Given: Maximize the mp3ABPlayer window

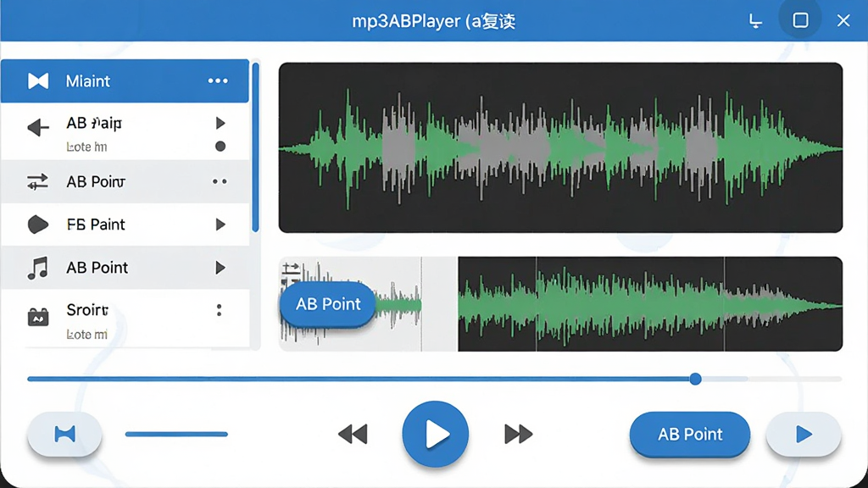Looking at the screenshot, I should tap(800, 20).
